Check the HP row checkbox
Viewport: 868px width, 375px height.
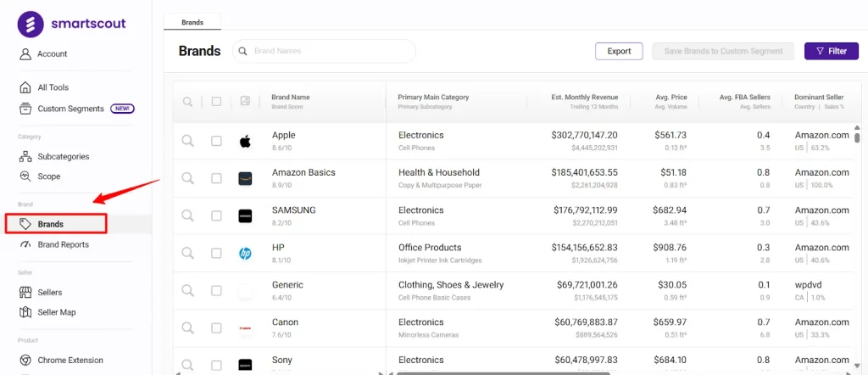(216, 253)
